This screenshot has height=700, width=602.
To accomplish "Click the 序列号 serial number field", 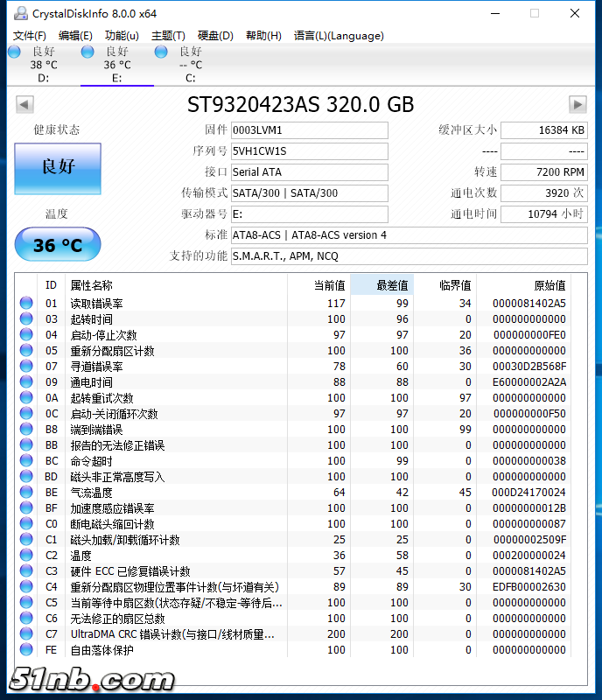I will (x=308, y=151).
